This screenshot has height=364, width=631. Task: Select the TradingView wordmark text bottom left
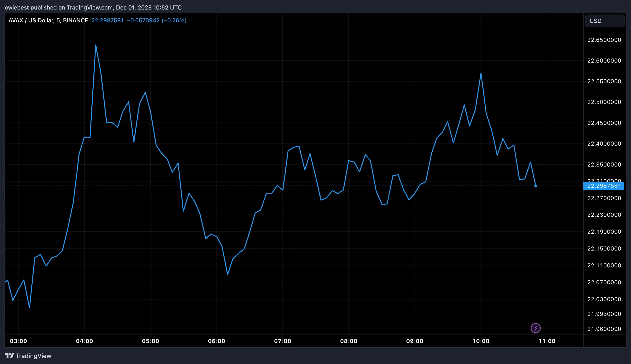34,356
